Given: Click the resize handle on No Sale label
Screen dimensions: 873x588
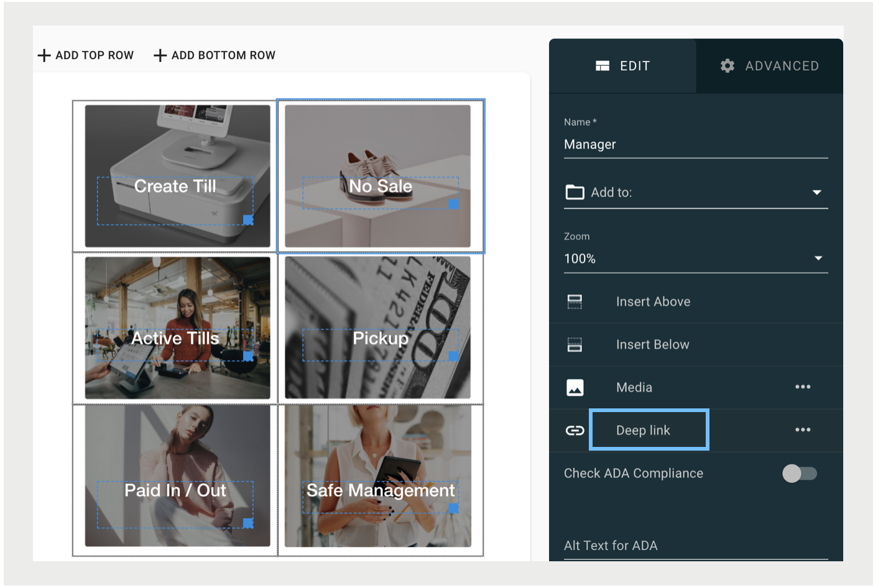Looking at the screenshot, I should (x=453, y=204).
